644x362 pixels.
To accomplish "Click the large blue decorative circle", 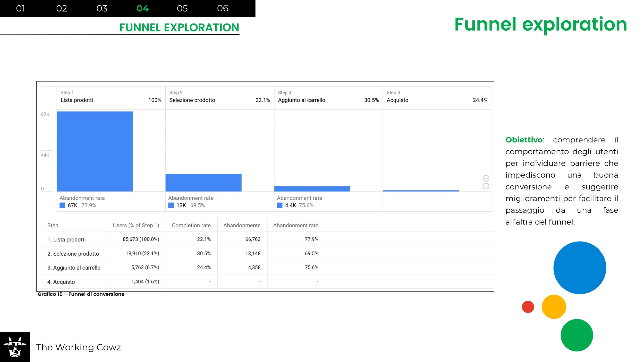I will pyautogui.click(x=580, y=268).
